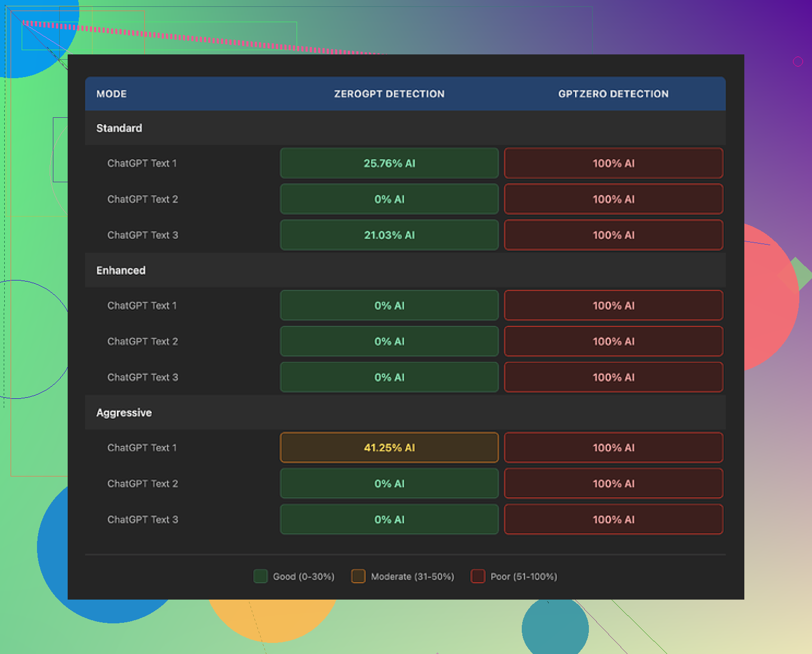This screenshot has width=812, height=654.
Task: Select ChatGPT Text 1 under Enhanced
Action: coord(142,306)
